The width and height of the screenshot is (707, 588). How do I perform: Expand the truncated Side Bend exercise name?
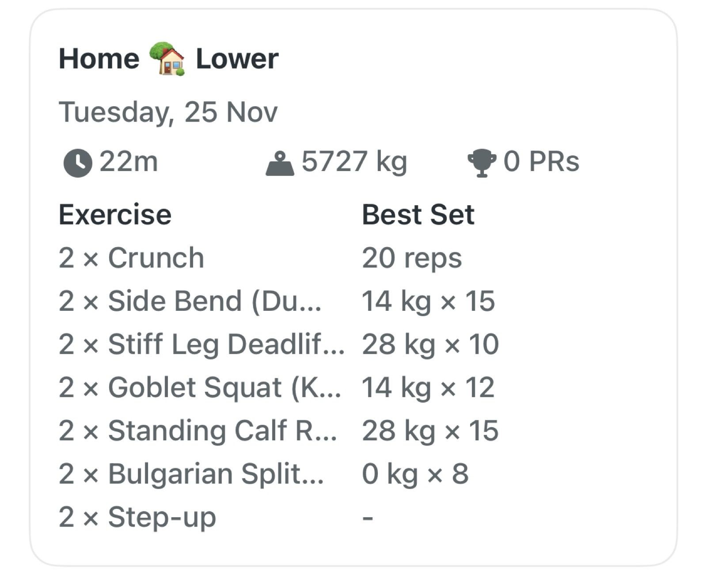tap(190, 301)
